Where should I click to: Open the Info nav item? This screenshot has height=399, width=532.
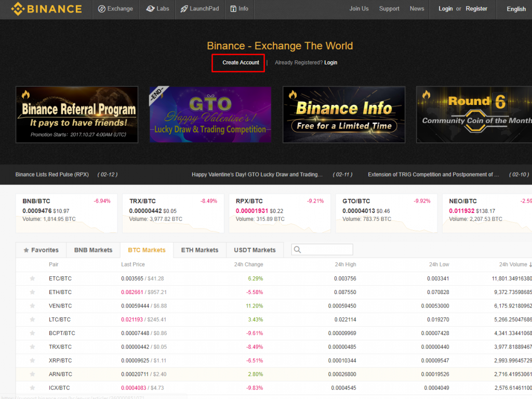[x=239, y=9]
